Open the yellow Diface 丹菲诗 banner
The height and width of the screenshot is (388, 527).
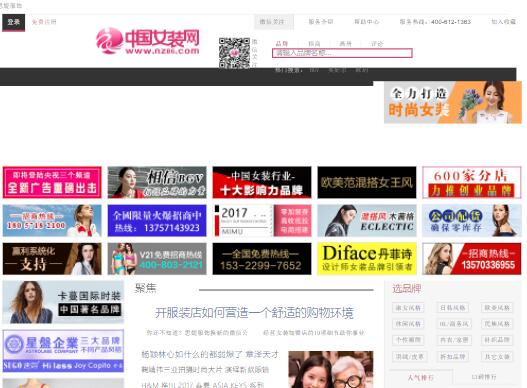[x=367, y=259]
